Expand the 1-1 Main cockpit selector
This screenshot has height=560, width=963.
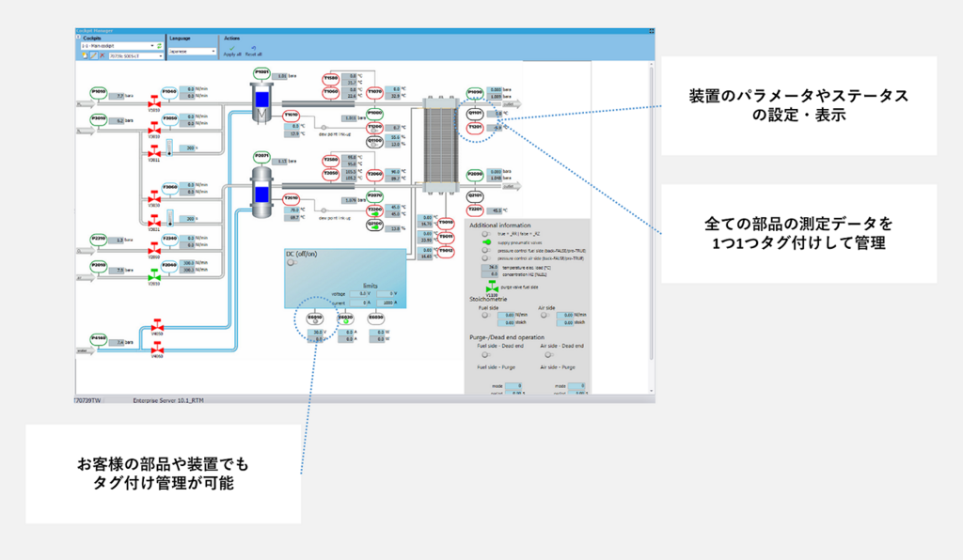tap(113, 45)
